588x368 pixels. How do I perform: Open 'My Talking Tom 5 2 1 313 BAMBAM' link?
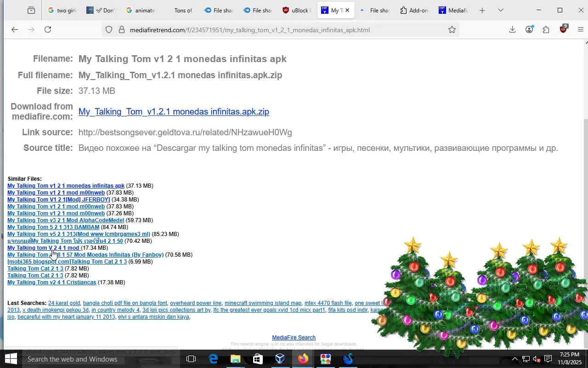coord(53,227)
